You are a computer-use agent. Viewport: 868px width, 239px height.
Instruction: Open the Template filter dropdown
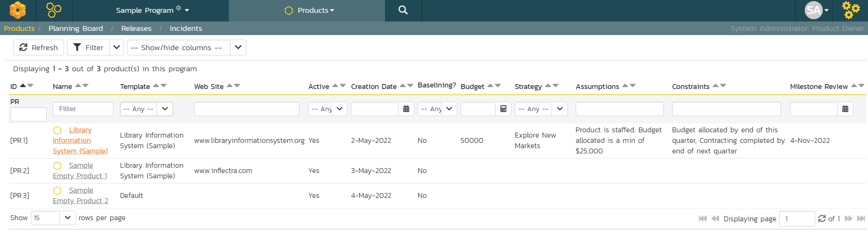click(165, 109)
